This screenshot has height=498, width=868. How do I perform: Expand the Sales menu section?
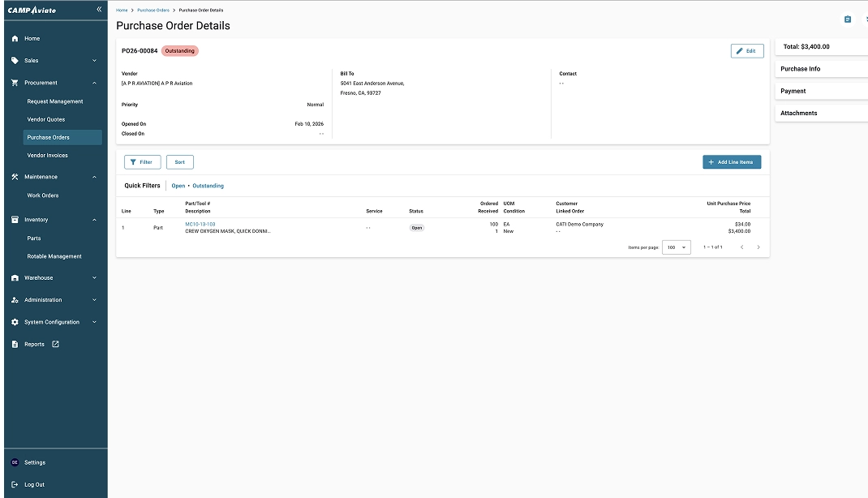point(94,61)
